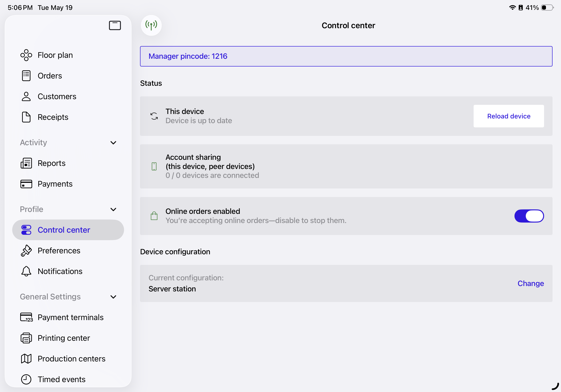Collapse the Profile section chevron

coord(113,209)
